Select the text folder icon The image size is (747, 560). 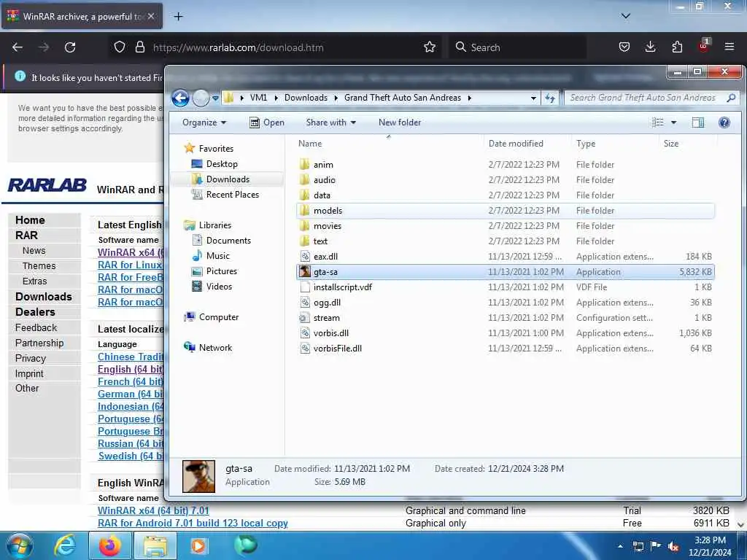305,241
